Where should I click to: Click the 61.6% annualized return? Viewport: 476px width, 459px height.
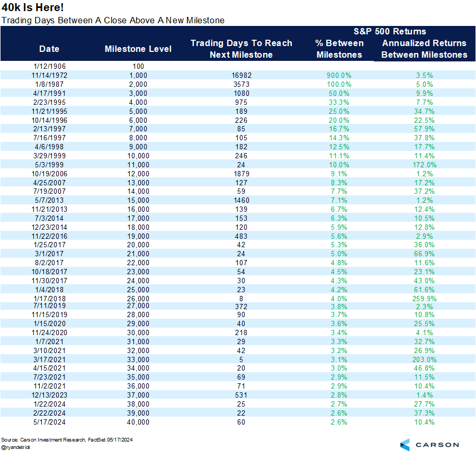tap(425, 290)
